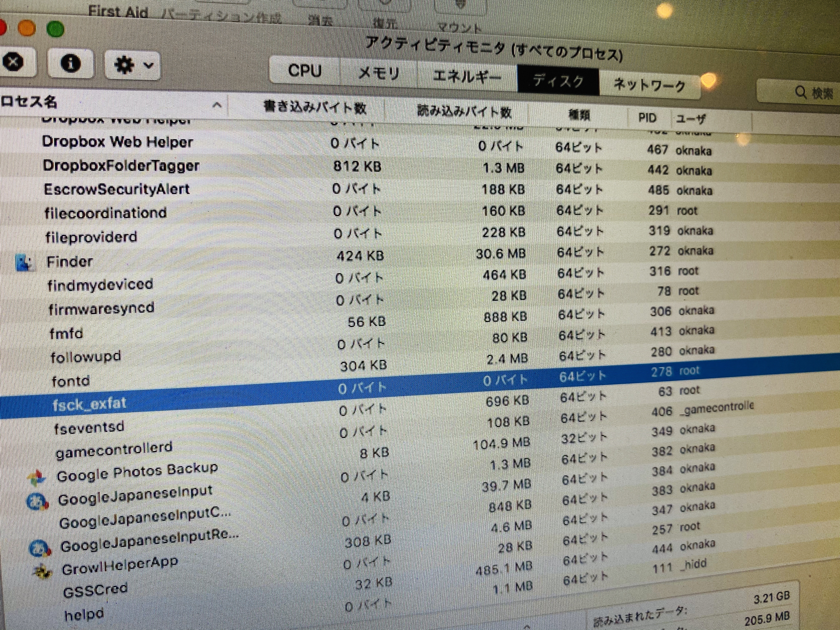Click the GoogleJapaneseInputRe... icon
Screen dimensions: 840x630
[40, 548]
